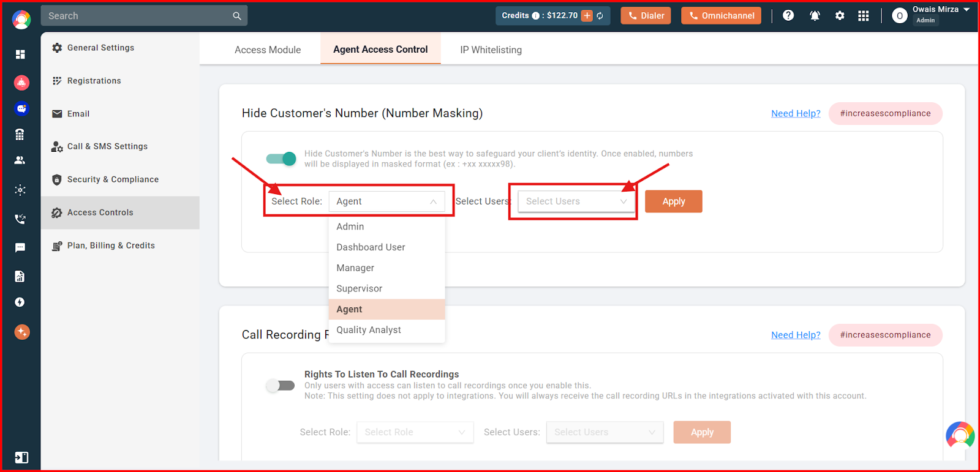This screenshot has width=980, height=472.
Task: Open the floating chat widget icon
Action: coord(960,435)
